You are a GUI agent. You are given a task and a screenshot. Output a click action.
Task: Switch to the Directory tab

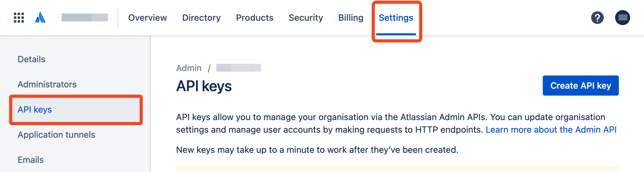(x=201, y=18)
